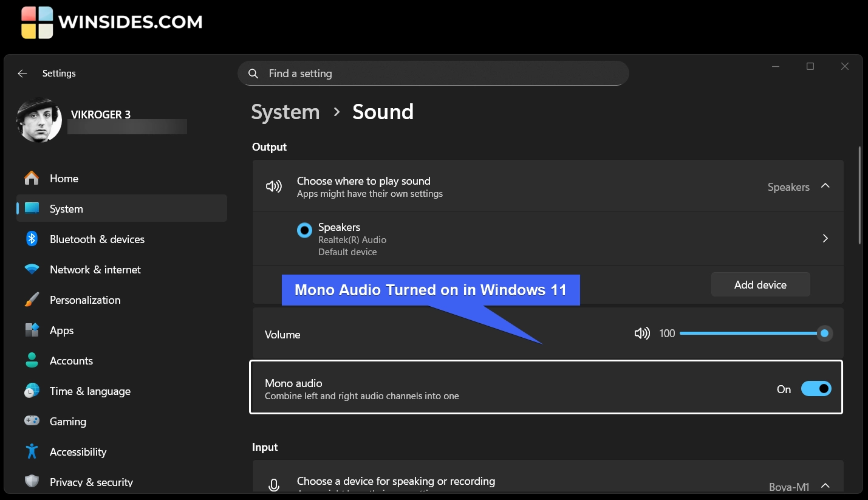Open the Home settings page
The width and height of the screenshot is (868, 500).
[64, 179]
